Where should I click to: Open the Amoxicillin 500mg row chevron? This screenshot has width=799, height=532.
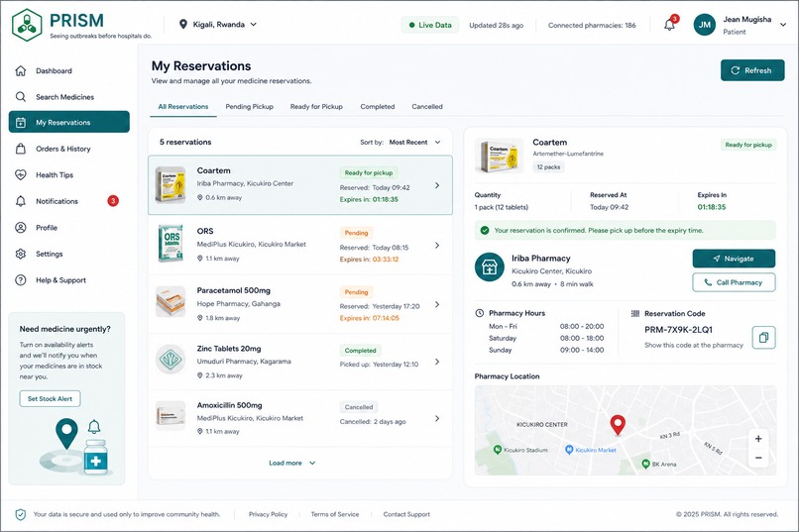[x=437, y=418]
